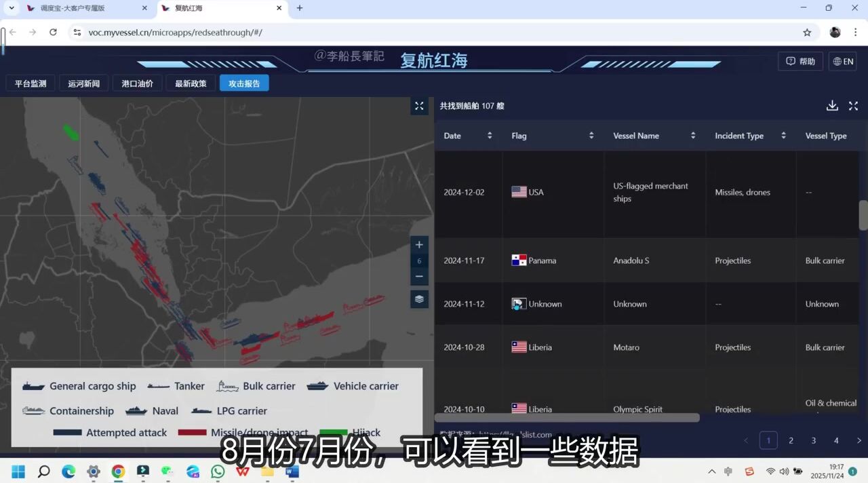Click the 帮助 help button
The height and width of the screenshot is (483, 868).
pos(800,61)
